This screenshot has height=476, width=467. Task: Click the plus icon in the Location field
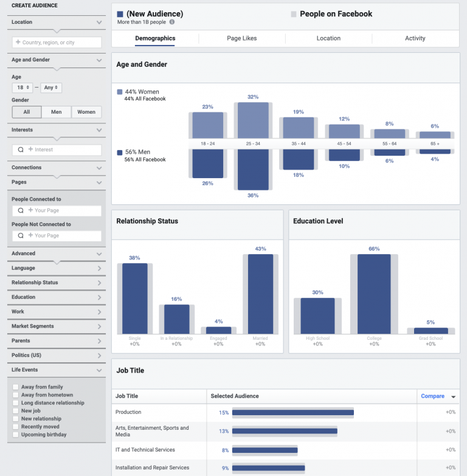point(18,43)
